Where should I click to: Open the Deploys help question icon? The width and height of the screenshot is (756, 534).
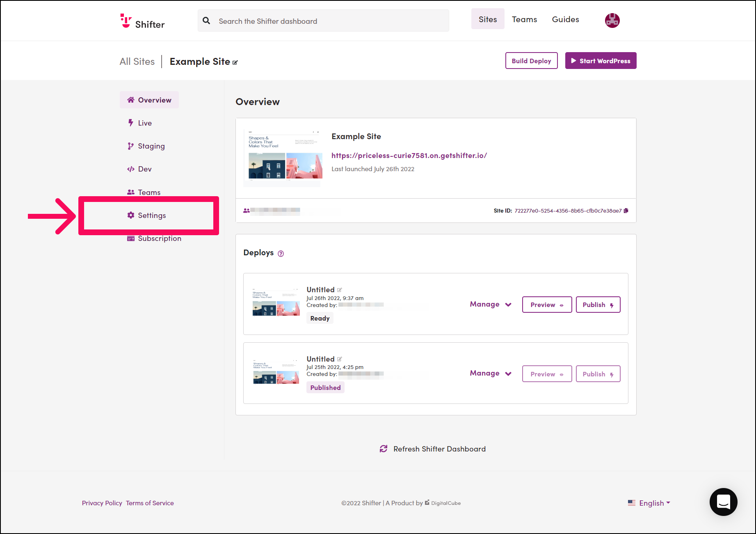coord(281,254)
